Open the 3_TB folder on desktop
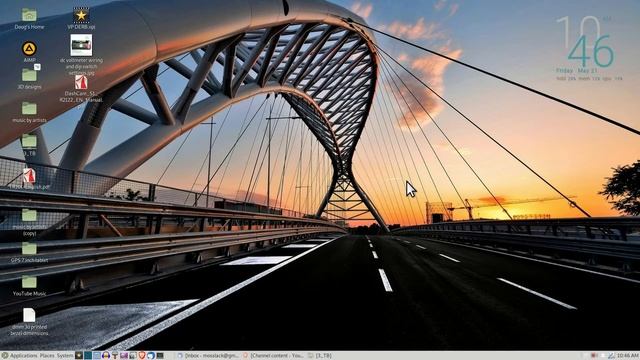 click(29, 141)
